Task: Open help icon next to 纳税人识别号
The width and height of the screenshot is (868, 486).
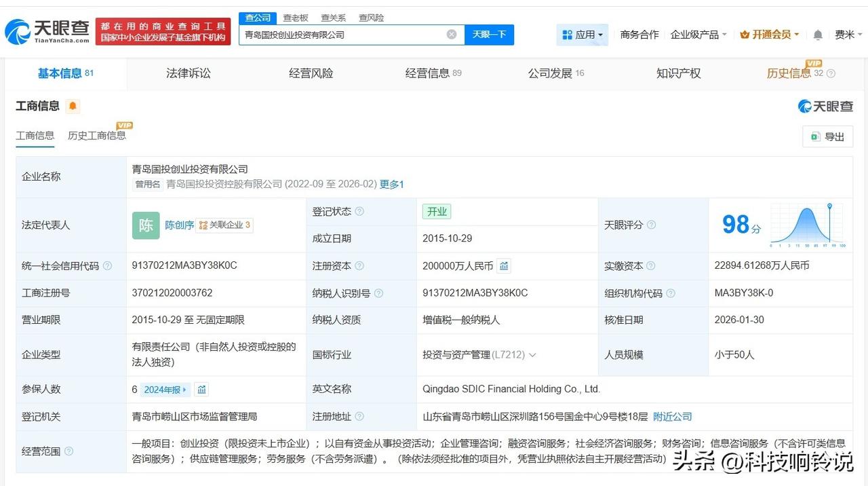Action: [x=378, y=293]
